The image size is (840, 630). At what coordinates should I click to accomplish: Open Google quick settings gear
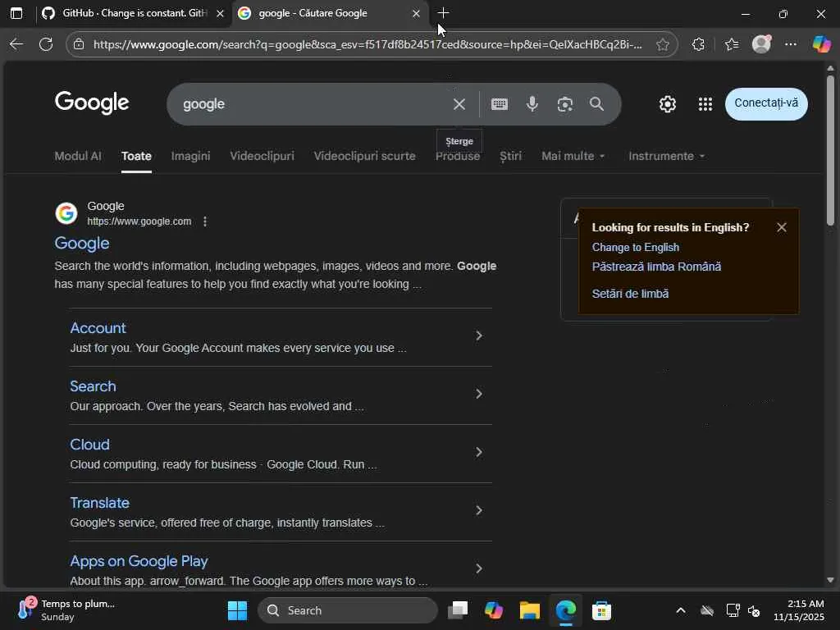click(x=668, y=104)
